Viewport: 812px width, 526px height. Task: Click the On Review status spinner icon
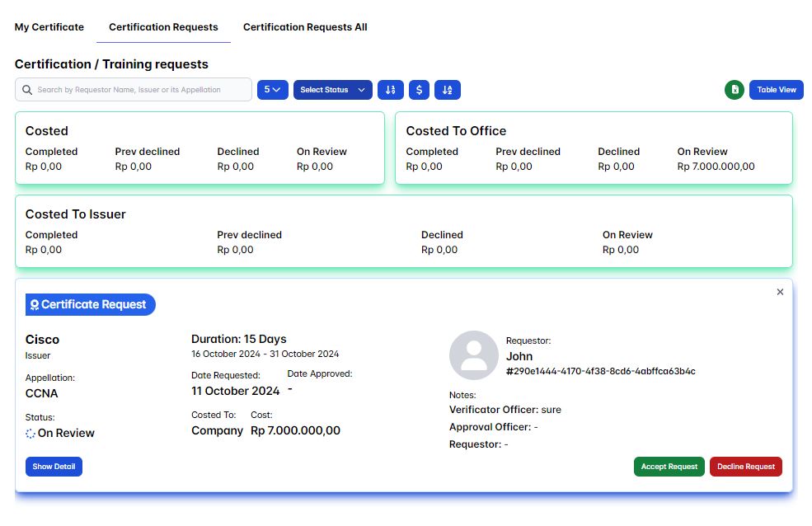31,433
